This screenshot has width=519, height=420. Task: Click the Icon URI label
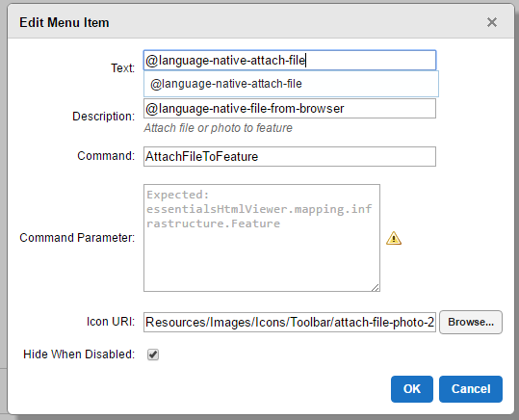coord(111,322)
